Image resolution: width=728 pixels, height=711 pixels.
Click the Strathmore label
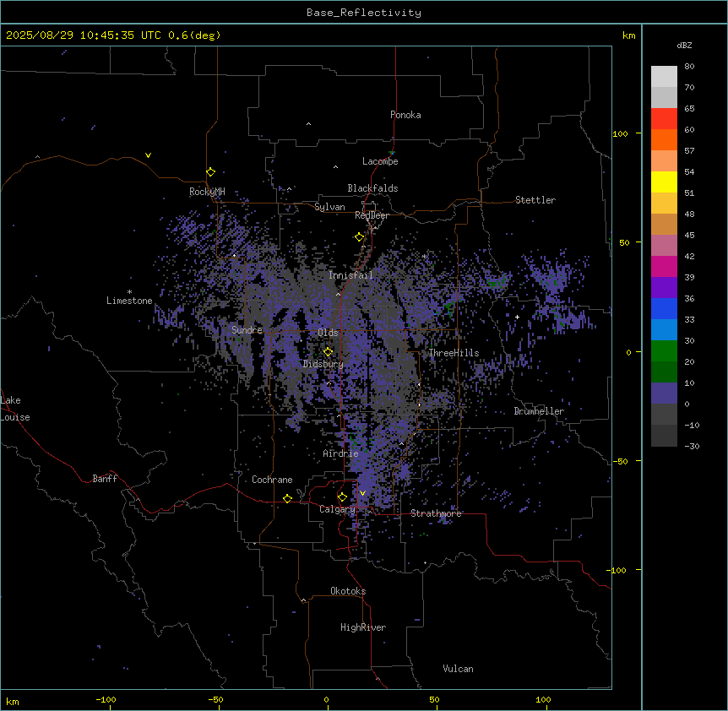tap(436, 513)
